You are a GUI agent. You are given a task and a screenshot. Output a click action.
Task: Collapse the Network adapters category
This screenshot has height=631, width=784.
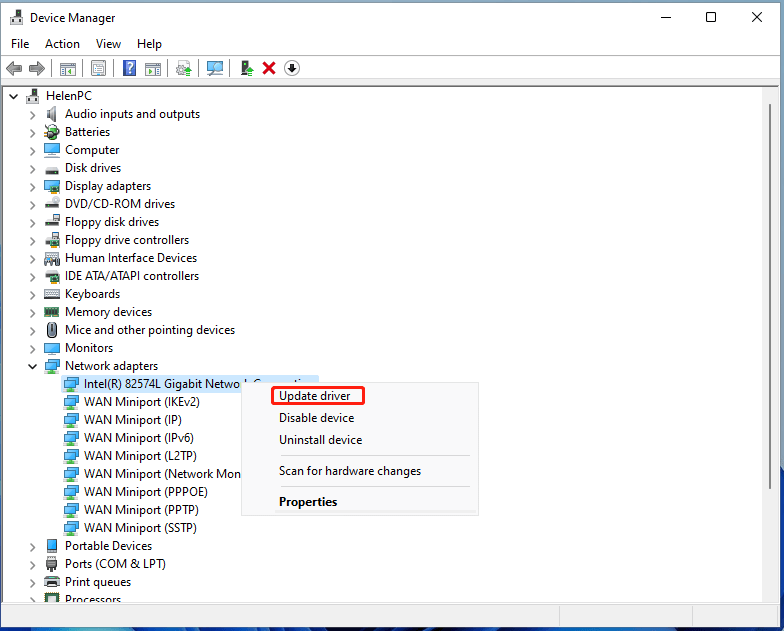pos(32,366)
